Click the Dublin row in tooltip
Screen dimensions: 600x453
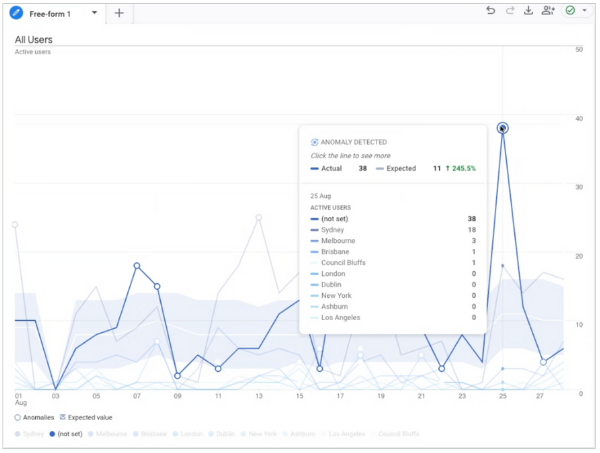[393, 285]
